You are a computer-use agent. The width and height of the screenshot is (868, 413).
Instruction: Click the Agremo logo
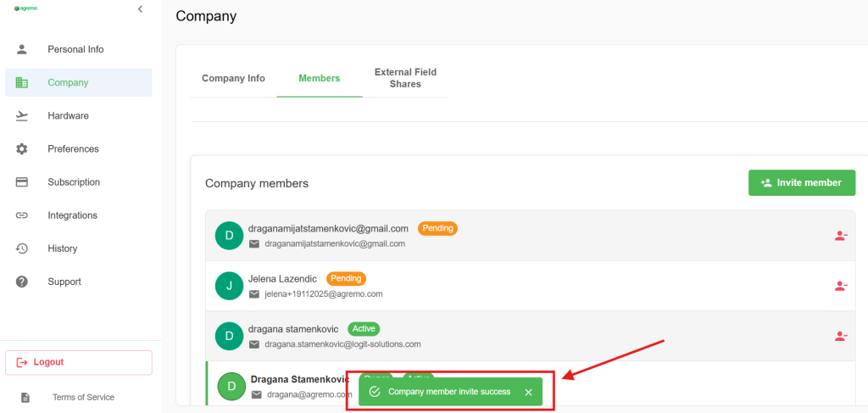click(x=25, y=8)
